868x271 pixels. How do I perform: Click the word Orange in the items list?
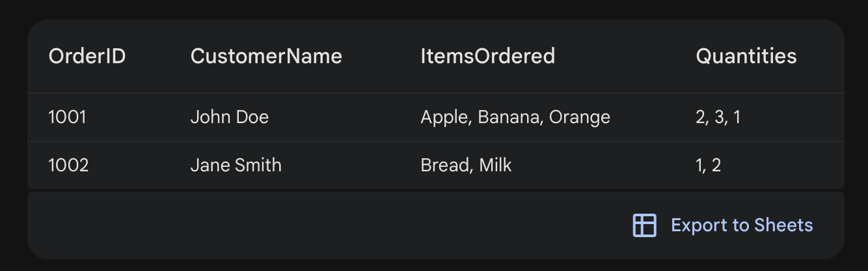[579, 117]
